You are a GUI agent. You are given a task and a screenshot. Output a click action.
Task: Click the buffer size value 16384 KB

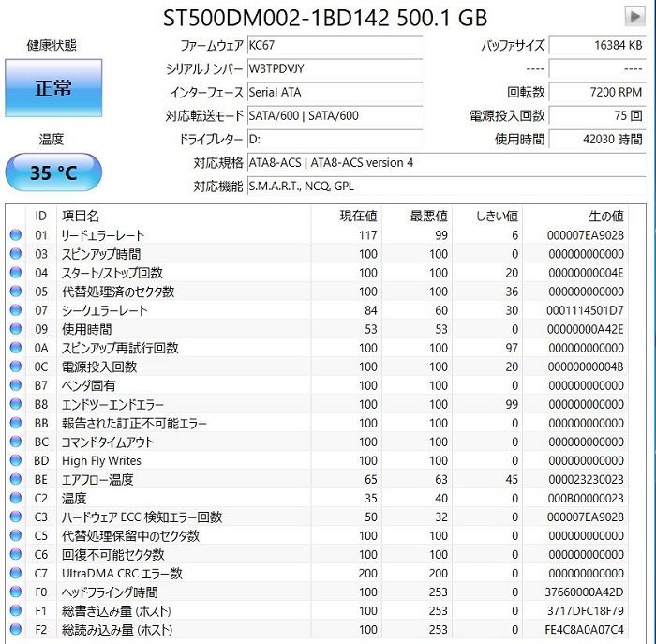[x=597, y=45]
